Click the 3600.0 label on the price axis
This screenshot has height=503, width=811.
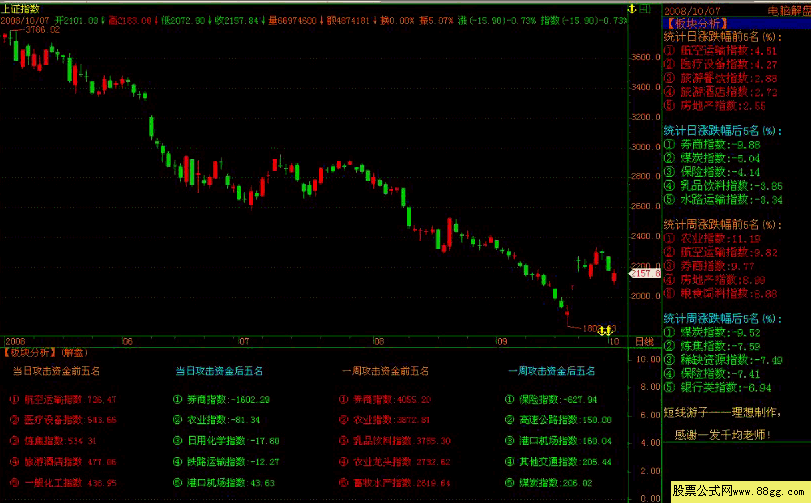point(645,57)
